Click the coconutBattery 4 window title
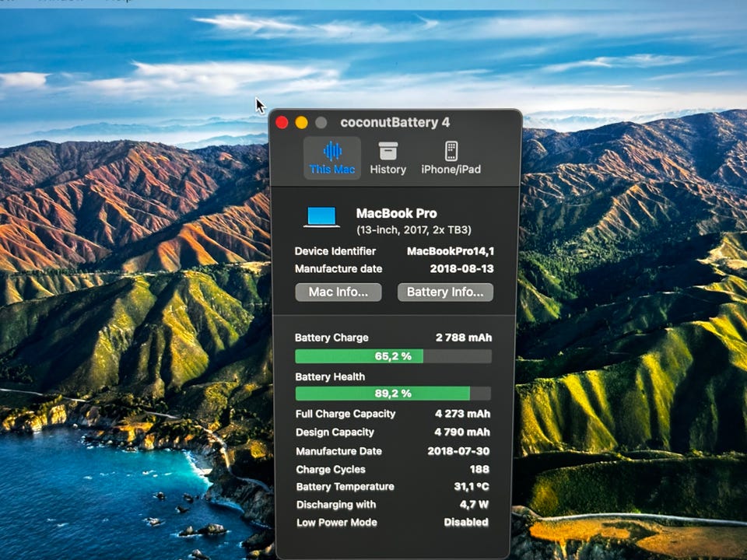 (x=395, y=123)
